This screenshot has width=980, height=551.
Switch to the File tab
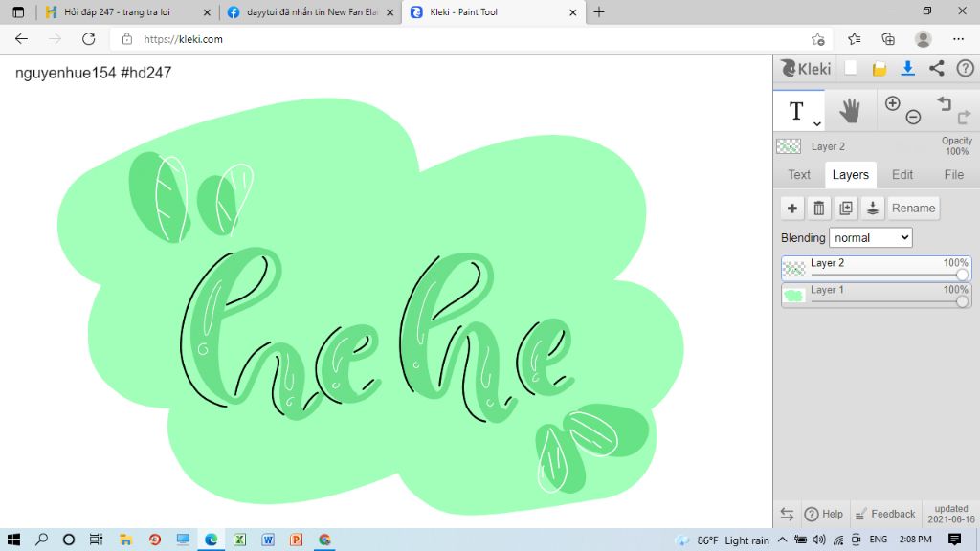pyautogui.click(x=954, y=175)
